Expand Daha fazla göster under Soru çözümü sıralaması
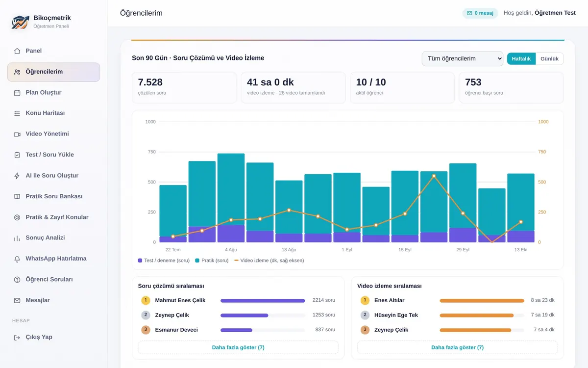 238,347
